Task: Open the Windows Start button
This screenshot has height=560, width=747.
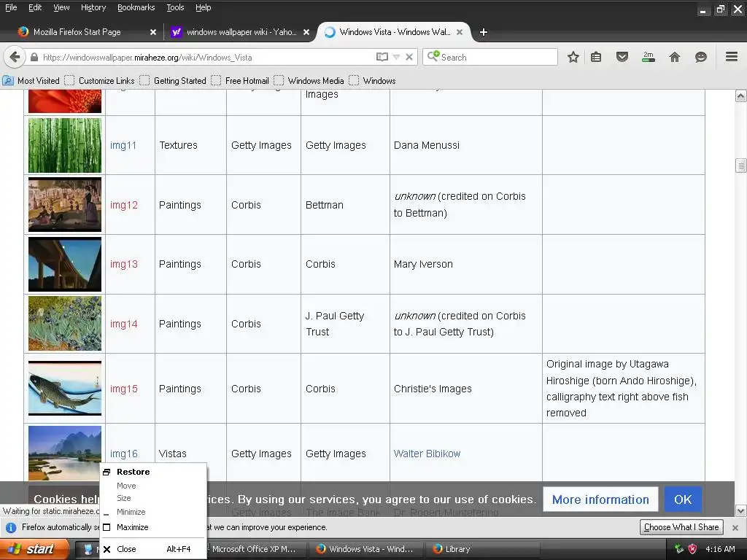Action: pyautogui.click(x=35, y=549)
